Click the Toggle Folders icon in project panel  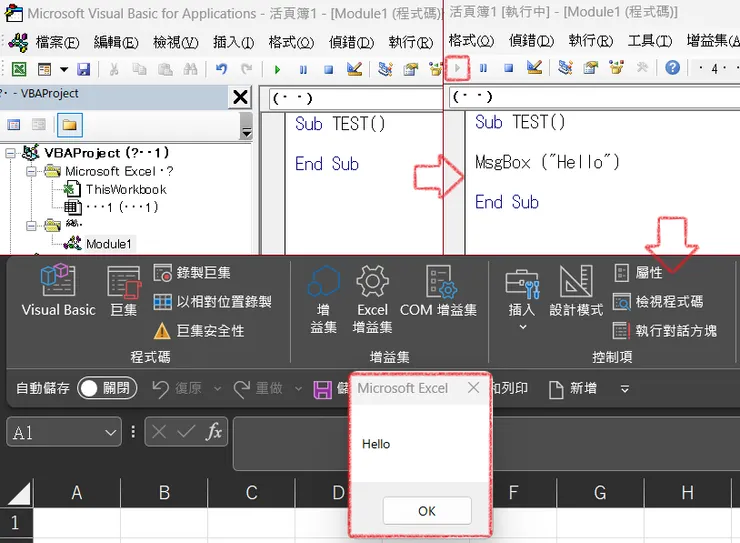(x=69, y=125)
